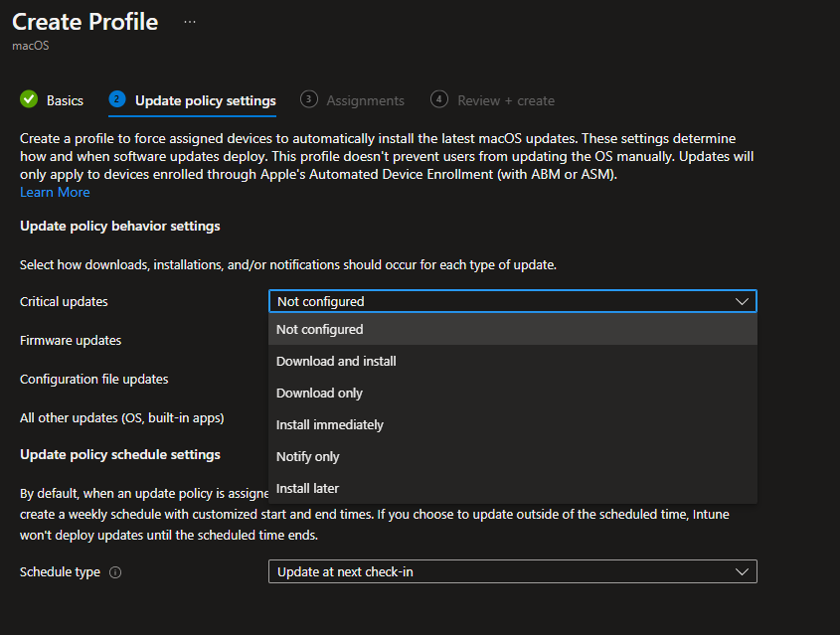Click the Schedule type info icon
This screenshot has height=635, width=840.
click(115, 572)
